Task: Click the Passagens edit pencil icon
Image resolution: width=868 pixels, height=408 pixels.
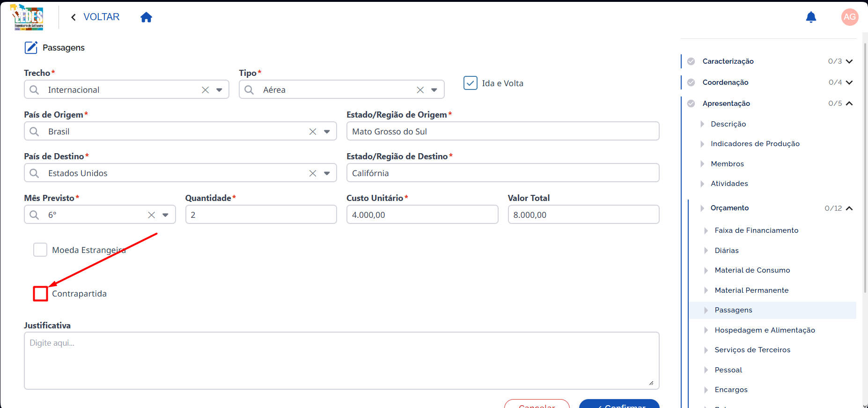Action: coord(31,47)
